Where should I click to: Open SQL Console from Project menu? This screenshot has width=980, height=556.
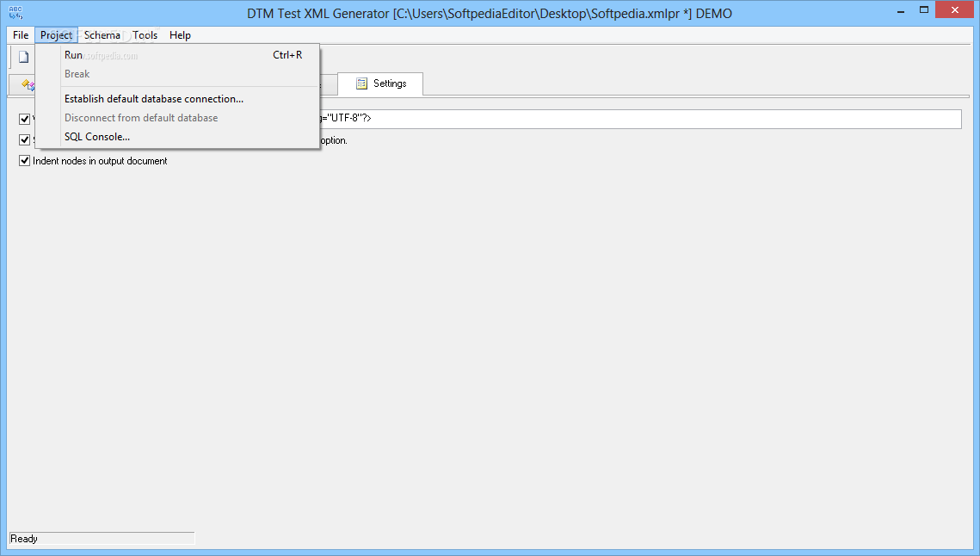[177, 136]
